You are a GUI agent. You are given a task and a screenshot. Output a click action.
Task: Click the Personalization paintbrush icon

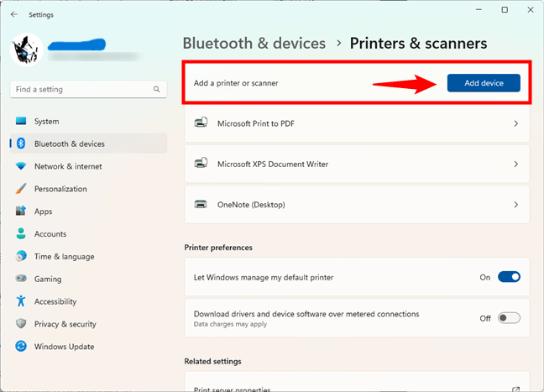pyautogui.click(x=21, y=189)
